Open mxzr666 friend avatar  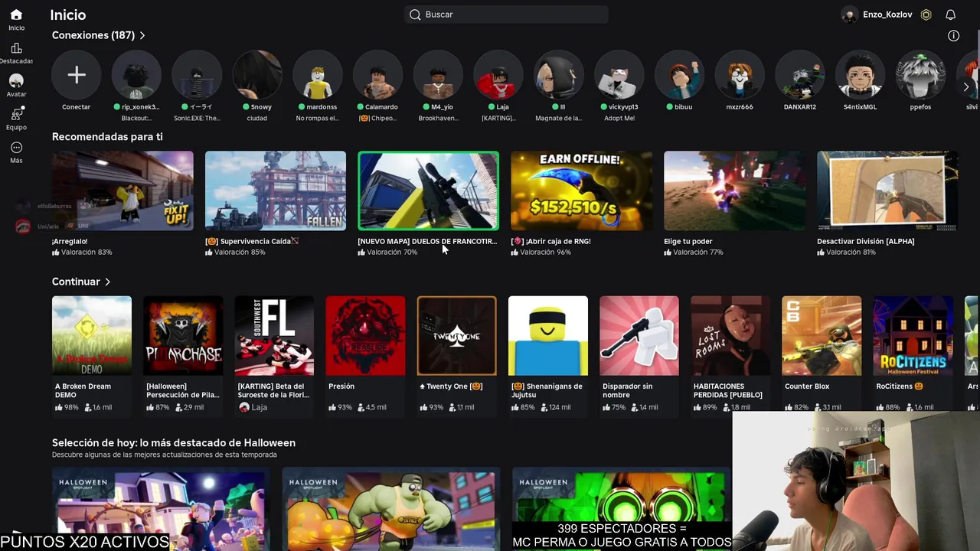740,75
